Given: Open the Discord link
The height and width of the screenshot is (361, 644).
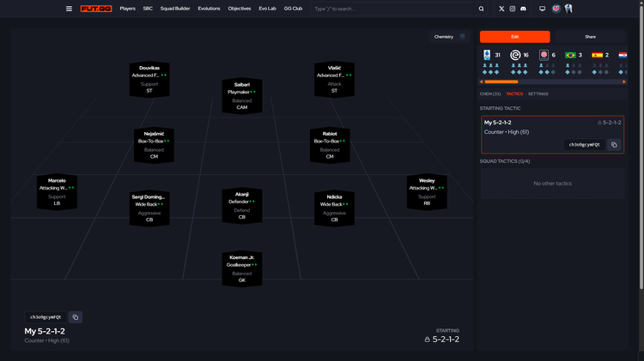Looking at the screenshot, I should 523,9.
